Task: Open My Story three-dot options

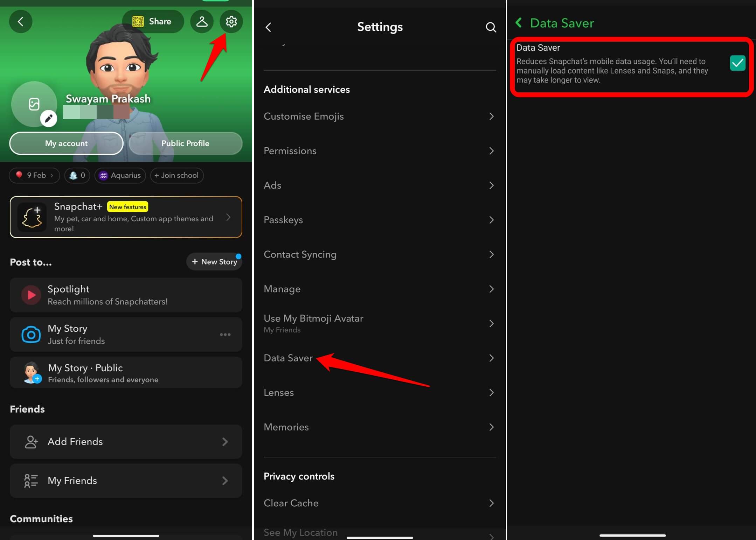Action: 225,335
